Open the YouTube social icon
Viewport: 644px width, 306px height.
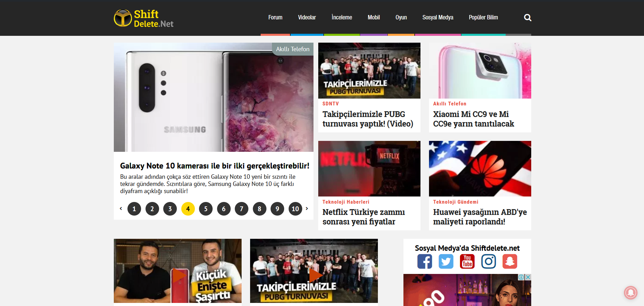coord(467,261)
